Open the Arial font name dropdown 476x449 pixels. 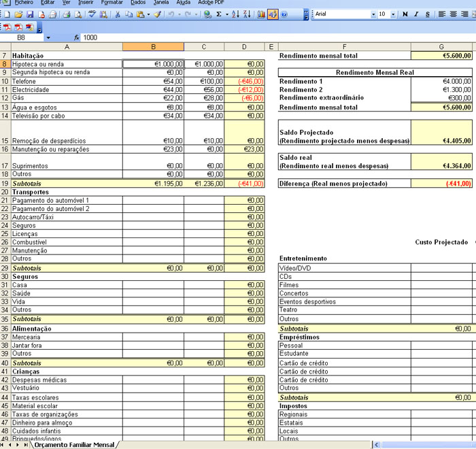[x=373, y=14]
